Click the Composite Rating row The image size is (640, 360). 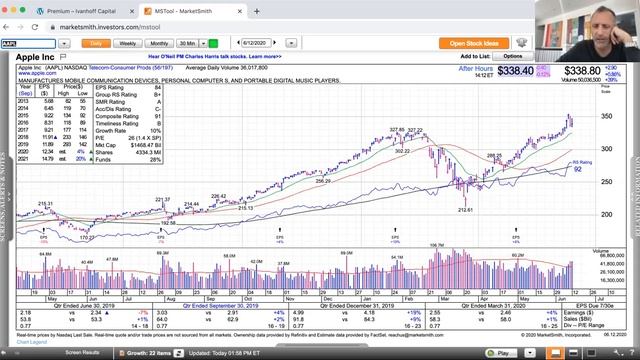(128, 116)
